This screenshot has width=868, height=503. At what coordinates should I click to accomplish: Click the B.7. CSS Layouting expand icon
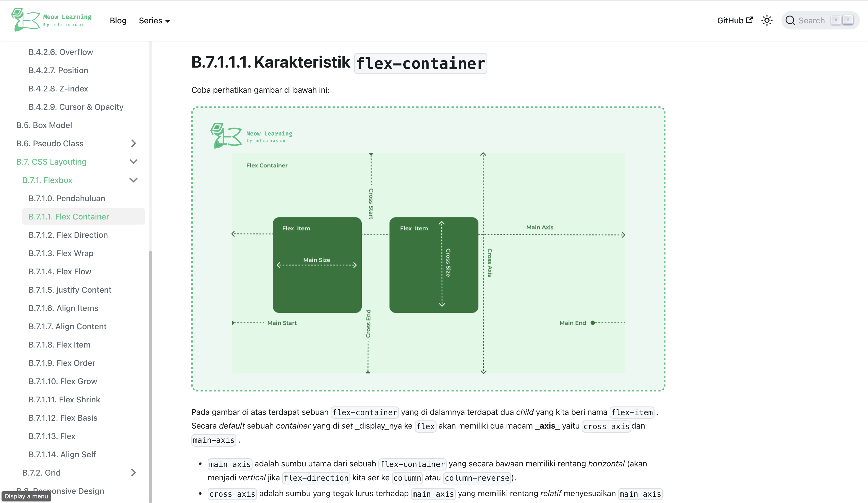tap(133, 162)
